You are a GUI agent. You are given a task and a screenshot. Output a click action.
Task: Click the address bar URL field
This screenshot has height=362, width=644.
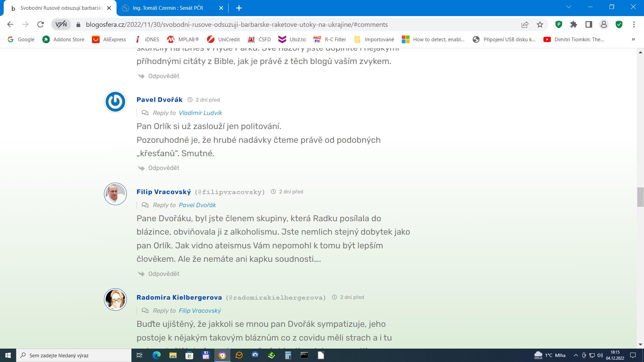click(x=236, y=24)
